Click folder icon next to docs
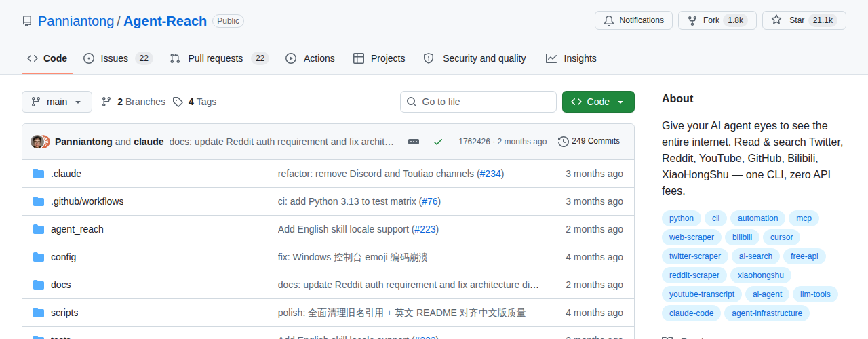868x339 pixels. click(x=39, y=285)
